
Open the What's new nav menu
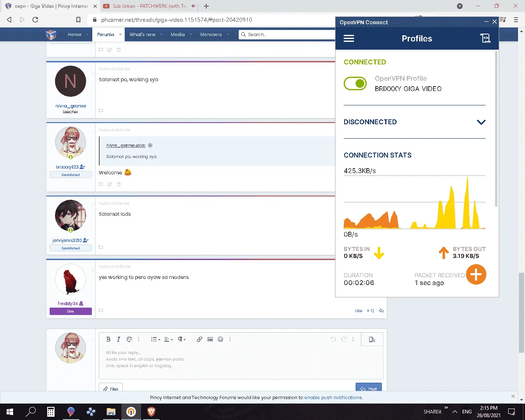pyautogui.click(x=142, y=34)
